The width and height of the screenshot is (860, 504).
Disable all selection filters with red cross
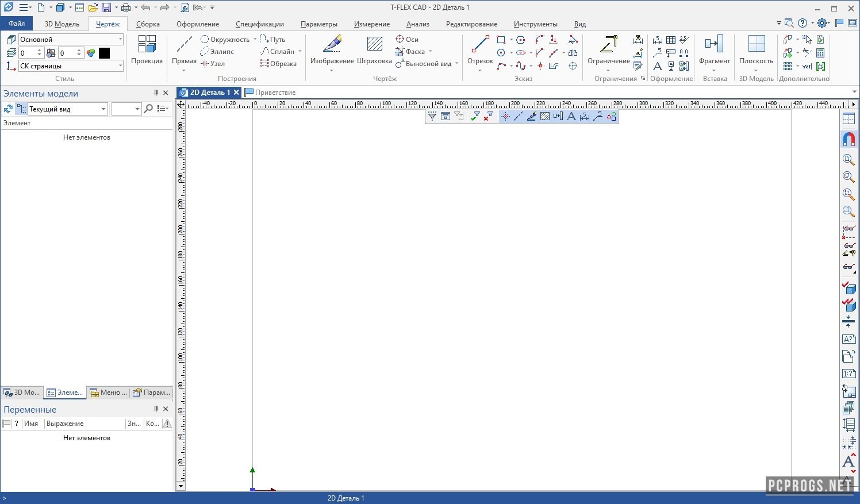[x=488, y=116]
